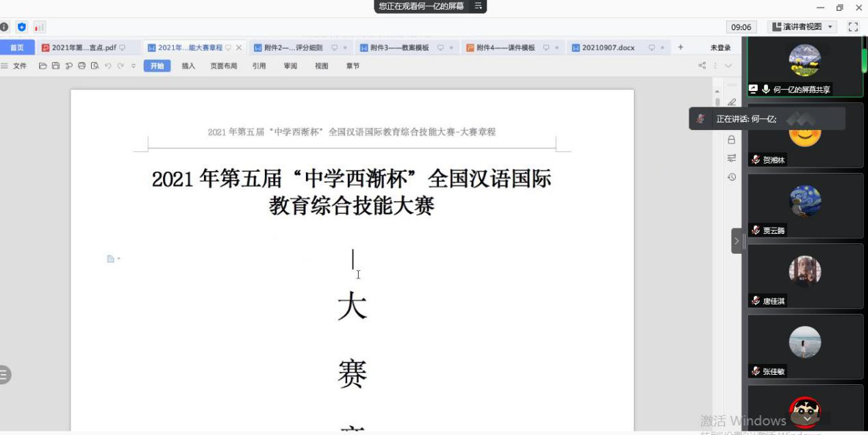Open the network signal status icon
The height and width of the screenshot is (435, 868).
click(39, 27)
